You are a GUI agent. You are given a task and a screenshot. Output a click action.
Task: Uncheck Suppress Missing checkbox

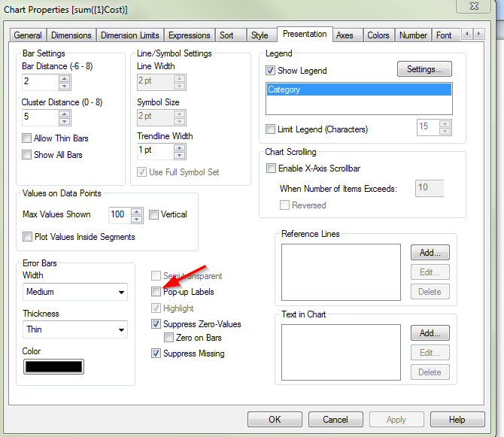point(156,353)
